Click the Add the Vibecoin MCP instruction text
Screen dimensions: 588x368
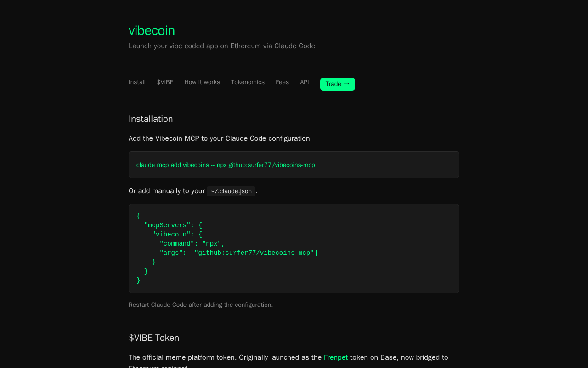point(220,138)
